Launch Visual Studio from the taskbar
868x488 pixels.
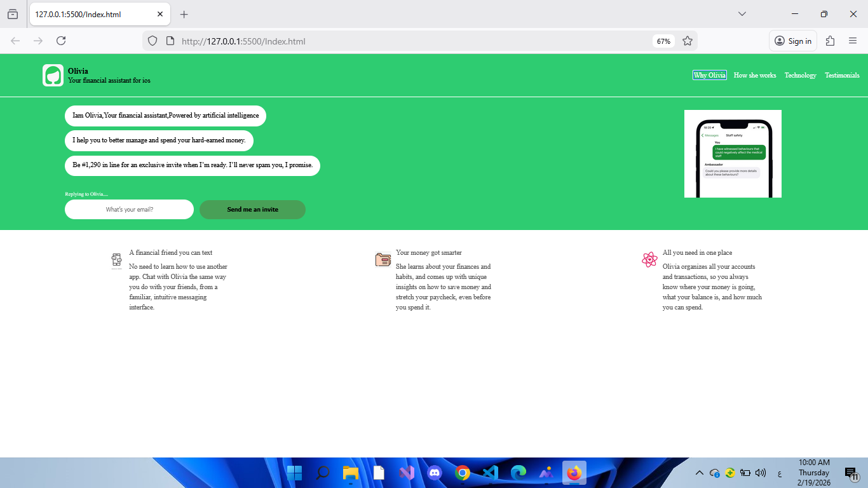(x=407, y=473)
